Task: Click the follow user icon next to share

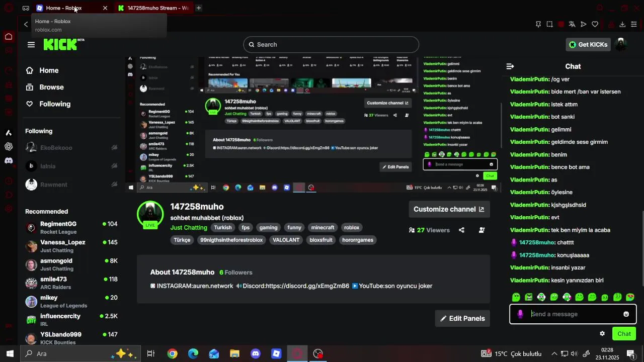Action: pos(481,230)
